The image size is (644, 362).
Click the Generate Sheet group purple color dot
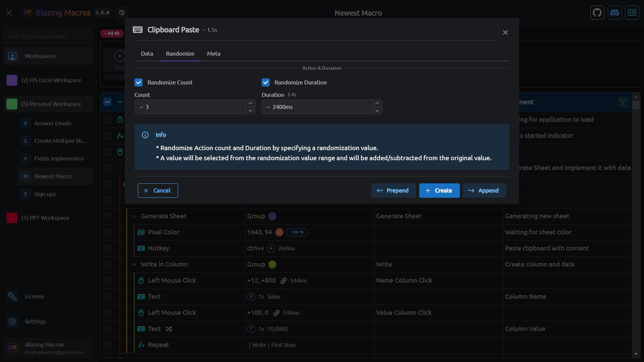pos(272,216)
